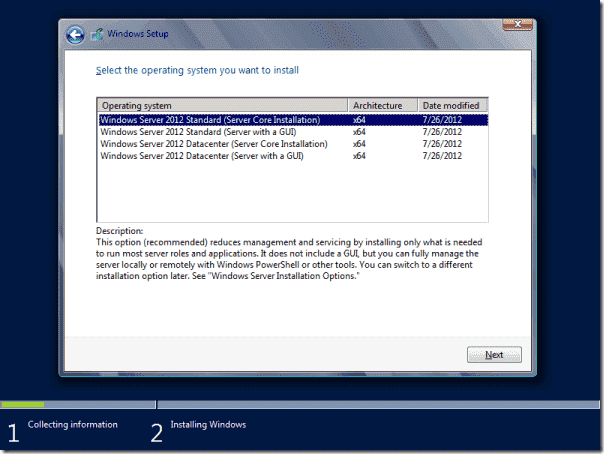
Task: Select Windows Server 2012 Datacenter (Server with a GUI)
Action: (293, 156)
